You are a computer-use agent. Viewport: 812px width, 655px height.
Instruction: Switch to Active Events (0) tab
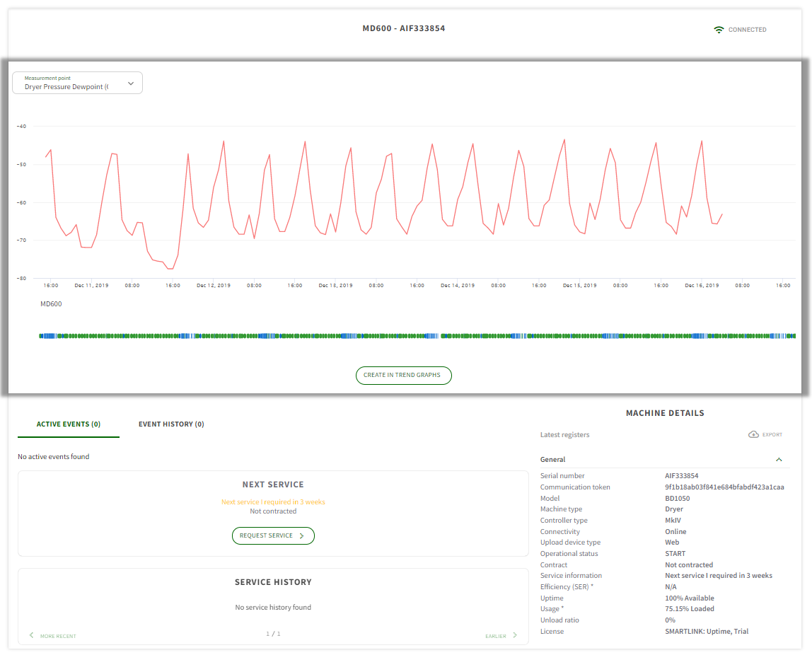[x=69, y=424]
